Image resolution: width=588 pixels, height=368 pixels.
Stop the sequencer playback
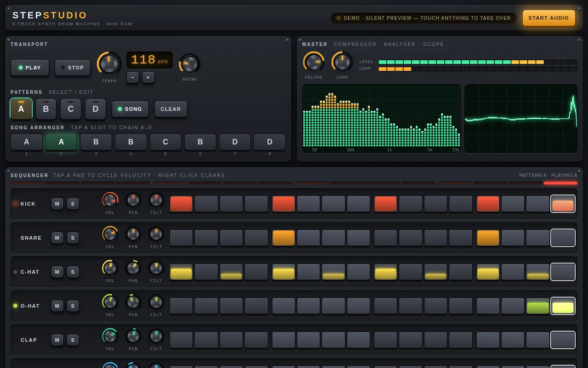click(x=73, y=68)
